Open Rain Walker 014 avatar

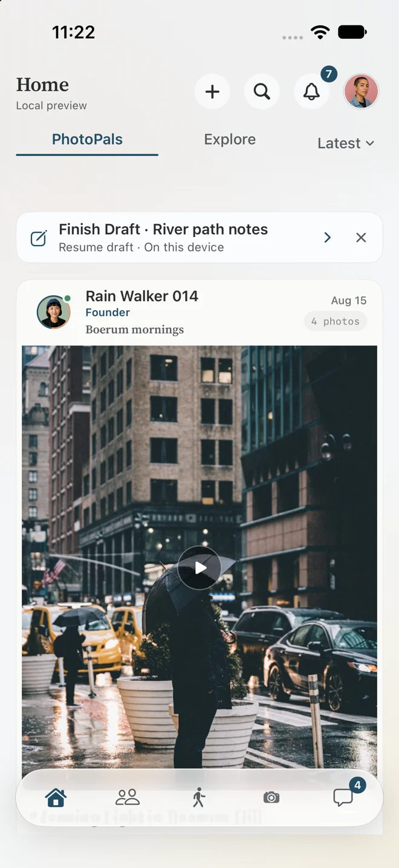tap(54, 312)
